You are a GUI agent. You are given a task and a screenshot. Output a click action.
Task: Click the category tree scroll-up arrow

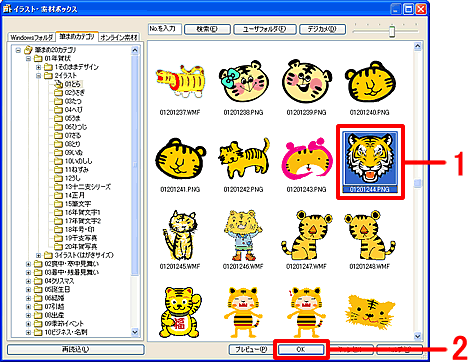[135, 50]
